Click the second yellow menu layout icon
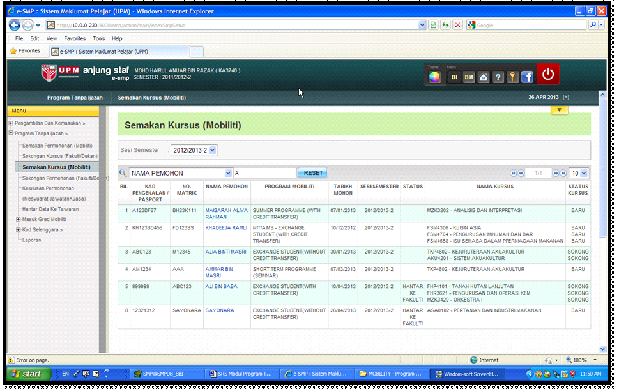The image size is (620, 392). 469,77
